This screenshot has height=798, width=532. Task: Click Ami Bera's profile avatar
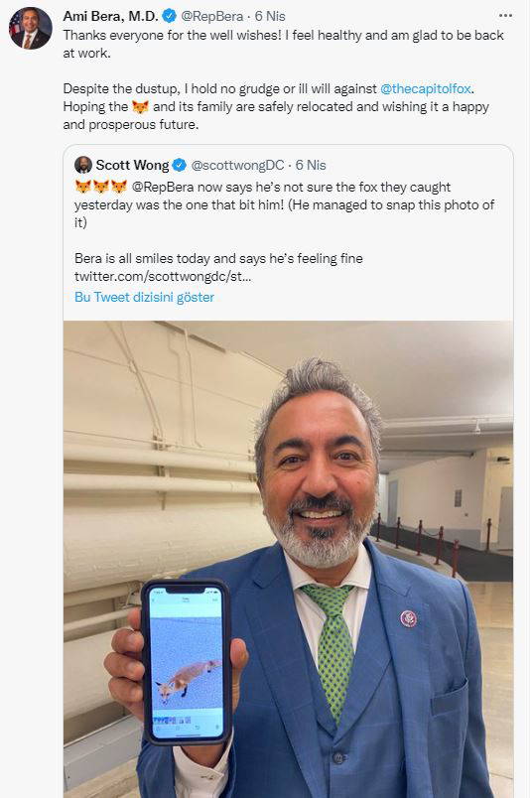30,28
